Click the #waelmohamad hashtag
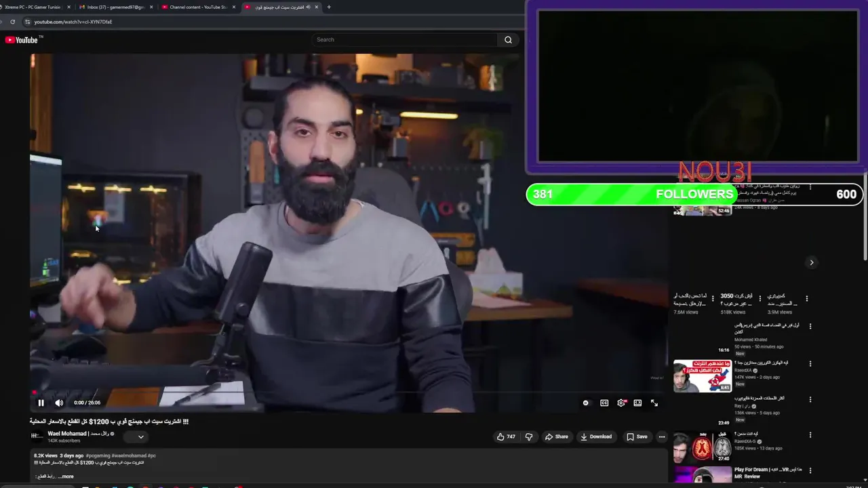 pyautogui.click(x=129, y=455)
